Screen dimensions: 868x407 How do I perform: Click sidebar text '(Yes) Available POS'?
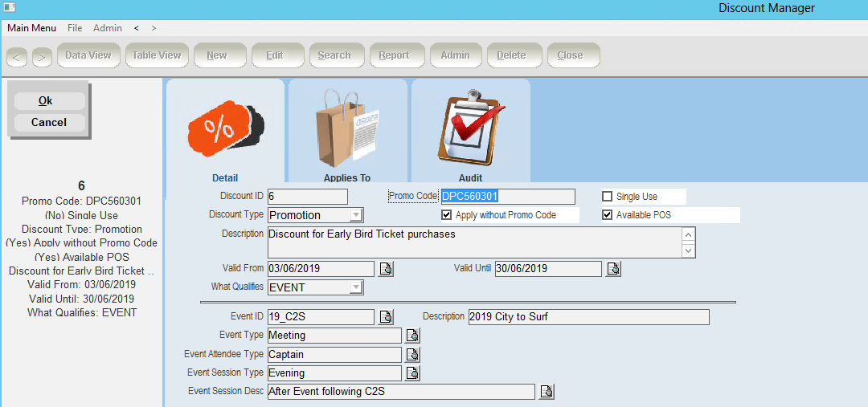click(x=81, y=257)
